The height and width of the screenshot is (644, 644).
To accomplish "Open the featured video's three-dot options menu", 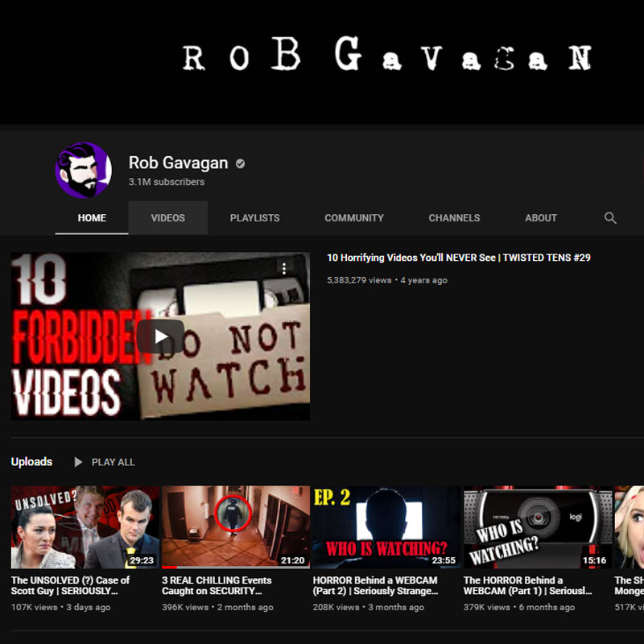I will click(284, 269).
